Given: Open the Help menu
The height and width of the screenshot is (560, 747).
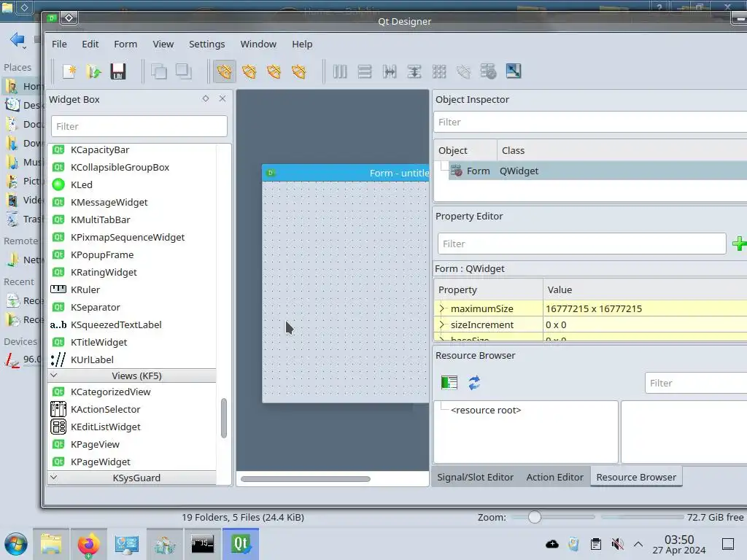Looking at the screenshot, I should (x=302, y=44).
